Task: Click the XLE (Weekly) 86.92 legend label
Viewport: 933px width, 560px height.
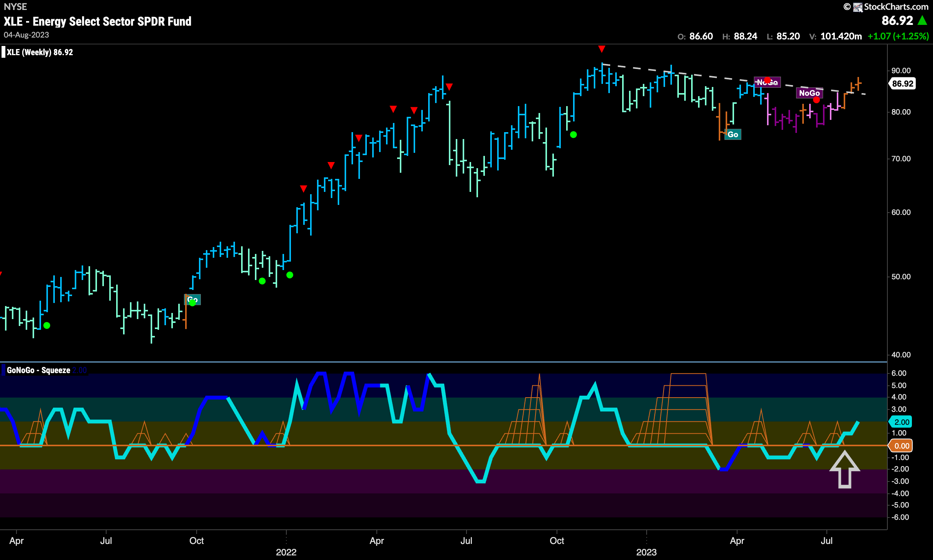Action: 40,52
